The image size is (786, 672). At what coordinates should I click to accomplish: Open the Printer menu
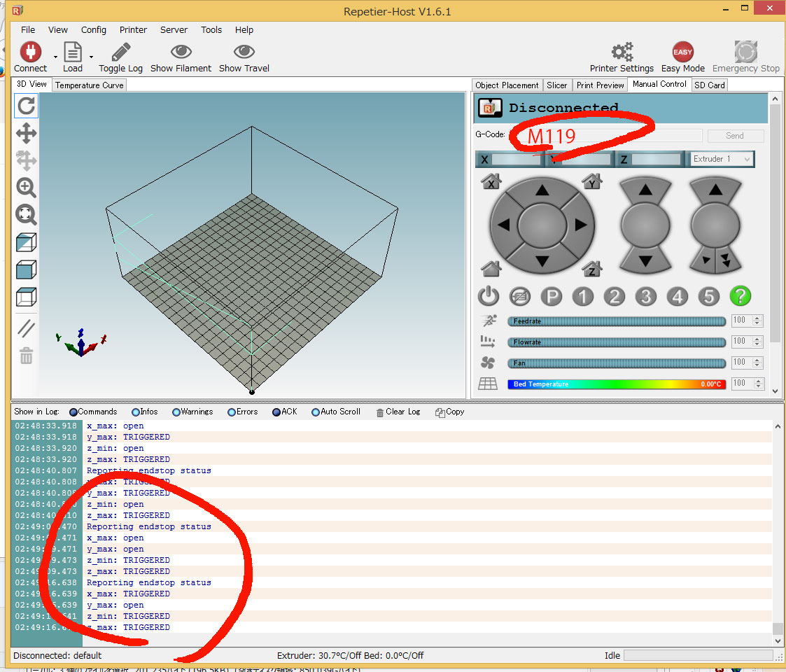click(133, 30)
